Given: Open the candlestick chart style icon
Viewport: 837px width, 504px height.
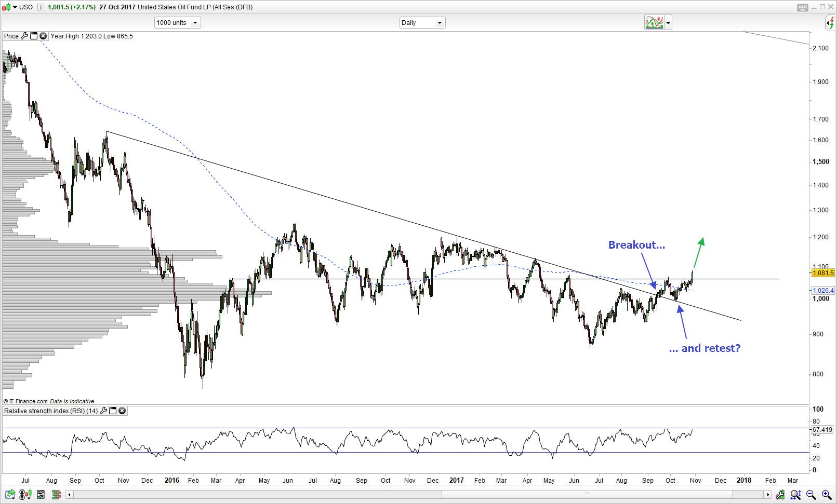Looking at the screenshot, I should pyautogui.click(x=6, y=7).
